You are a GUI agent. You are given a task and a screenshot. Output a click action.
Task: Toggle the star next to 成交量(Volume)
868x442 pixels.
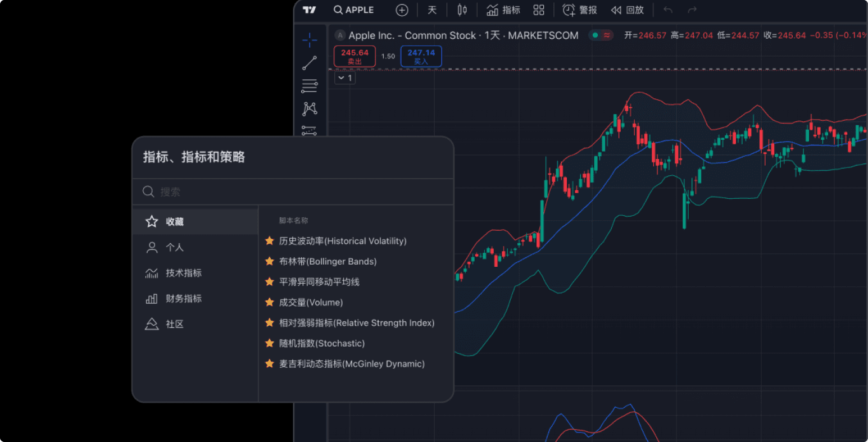[x=269, y=302]
